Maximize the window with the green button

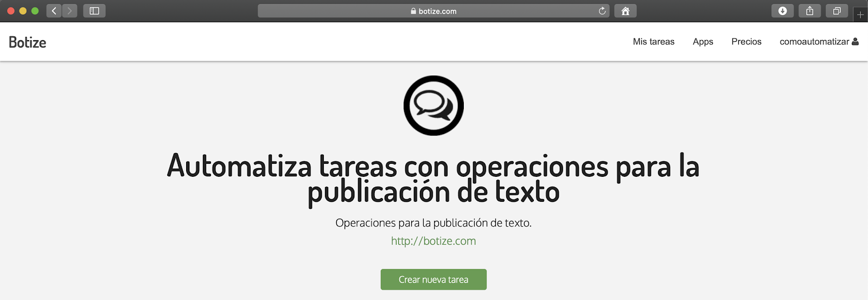pos(35,11)
